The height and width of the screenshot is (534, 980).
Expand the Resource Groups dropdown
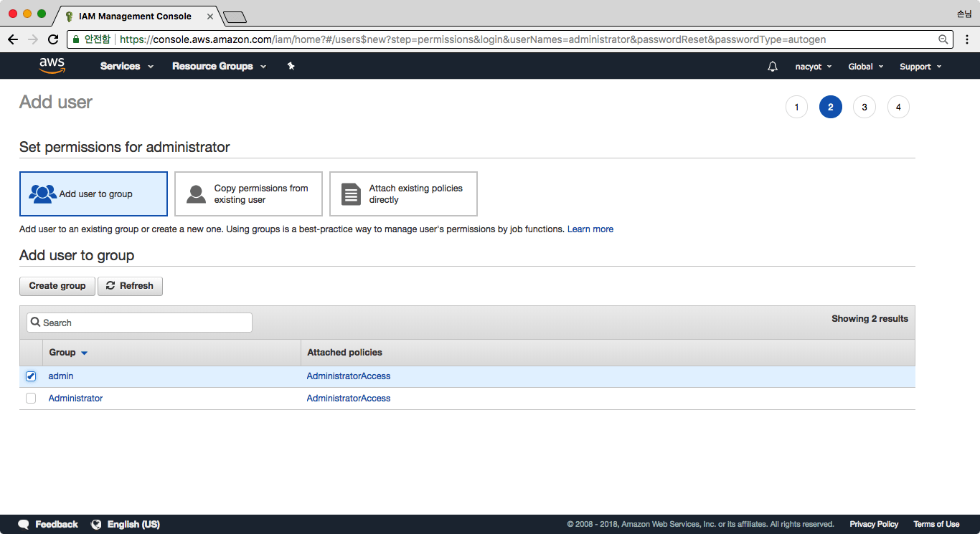tap(220, 66)
